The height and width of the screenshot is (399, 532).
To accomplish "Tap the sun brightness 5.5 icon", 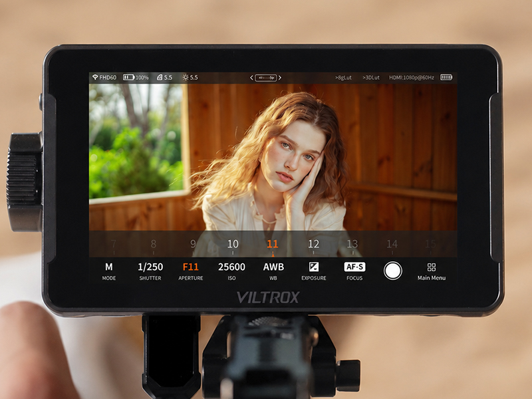I will pyautogui.click(x=190, y=77).
